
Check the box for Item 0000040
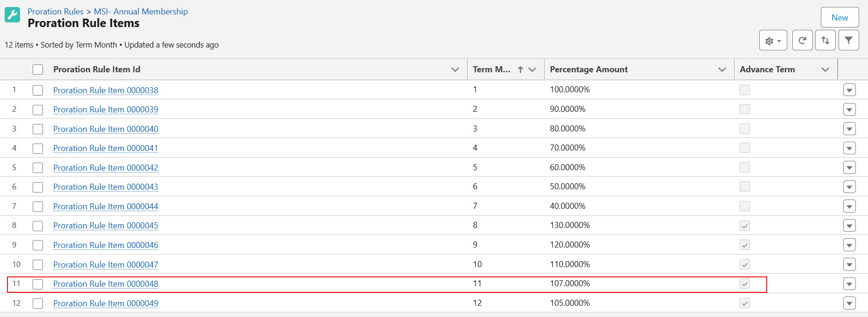click(x=38, y=129)
